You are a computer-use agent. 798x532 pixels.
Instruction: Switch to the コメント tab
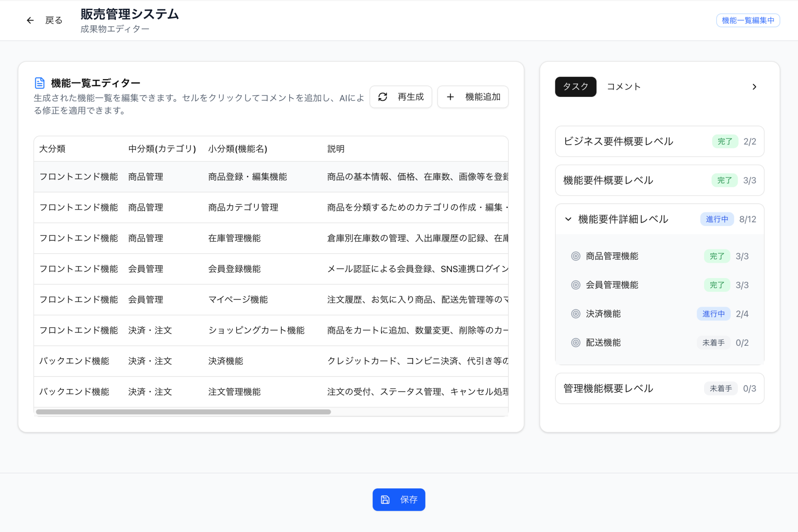point(623,86)
